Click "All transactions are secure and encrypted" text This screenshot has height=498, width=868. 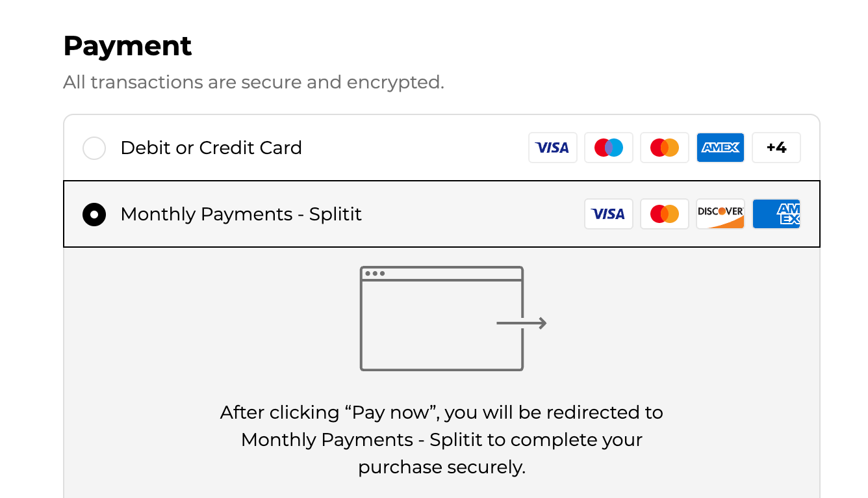pos(253,83)
